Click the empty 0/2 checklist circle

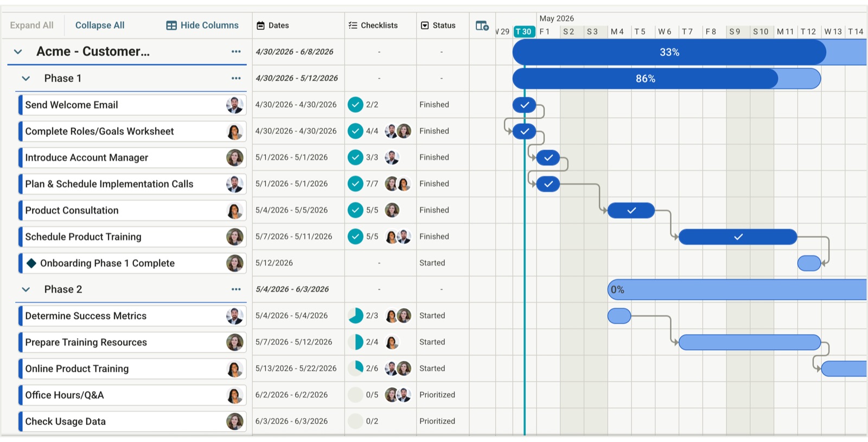pyautogui.click(x=355, y=421)
